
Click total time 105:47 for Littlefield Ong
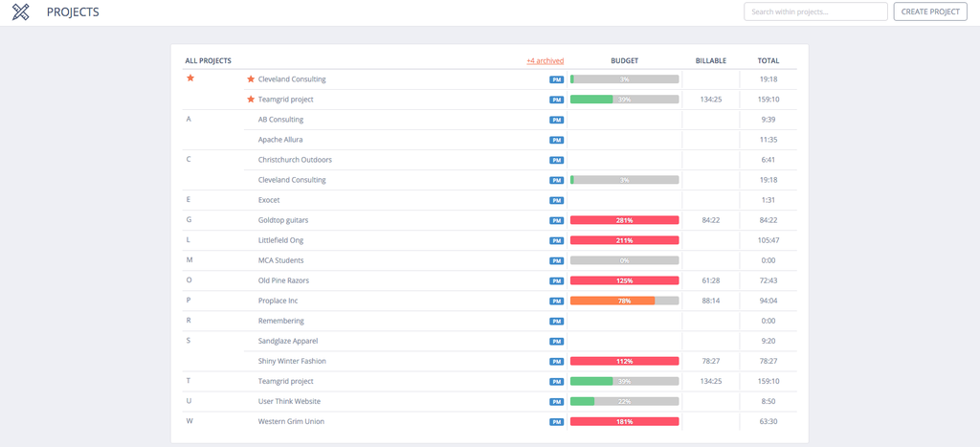point(768,240)
